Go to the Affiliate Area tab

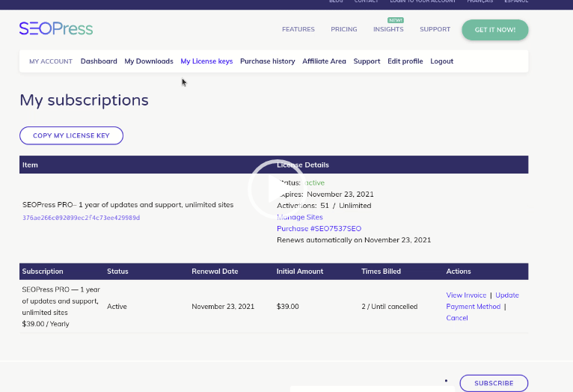tap(324, 61)
